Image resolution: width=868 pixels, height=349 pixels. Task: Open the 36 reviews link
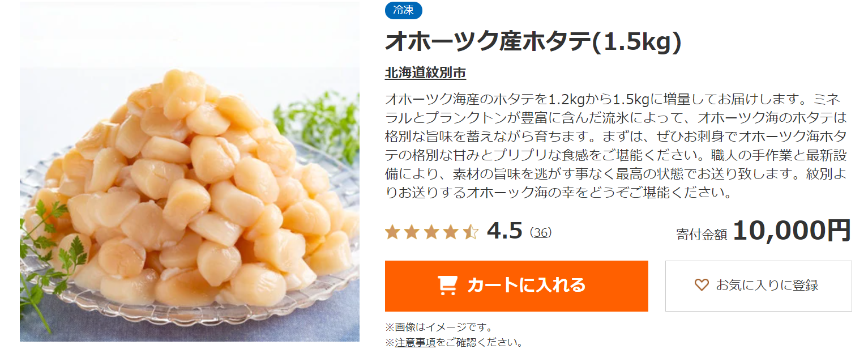(542, 232)
